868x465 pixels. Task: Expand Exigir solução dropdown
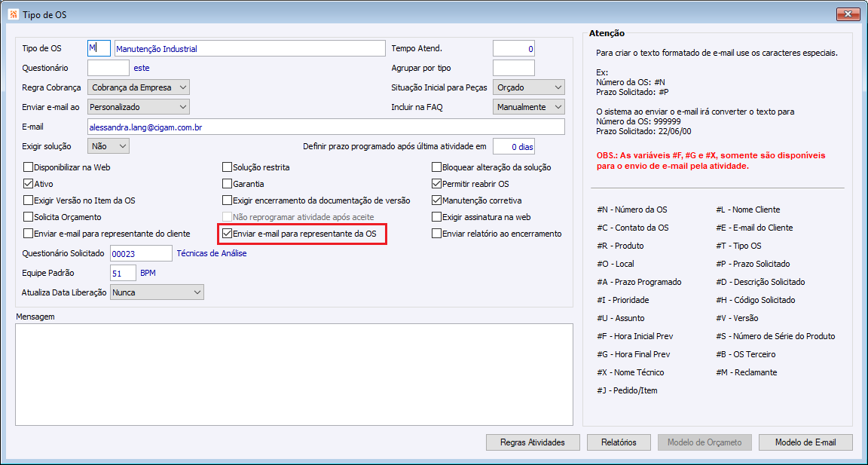(x=108, y=146)
